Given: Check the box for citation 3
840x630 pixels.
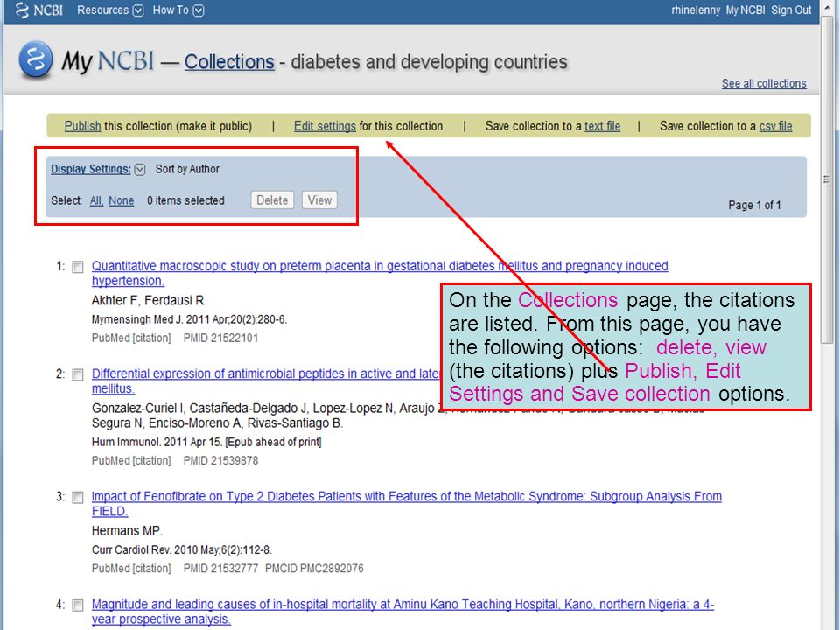Looking at the screenshot, I should click(x=78, y=497).
